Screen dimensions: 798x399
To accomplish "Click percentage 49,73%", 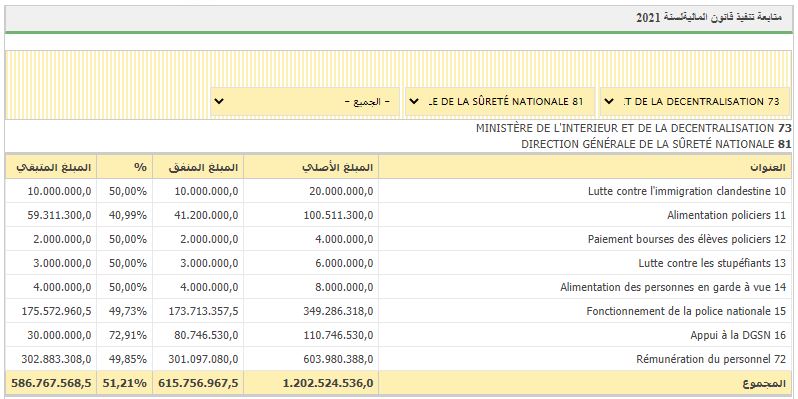I will (128, 311).
